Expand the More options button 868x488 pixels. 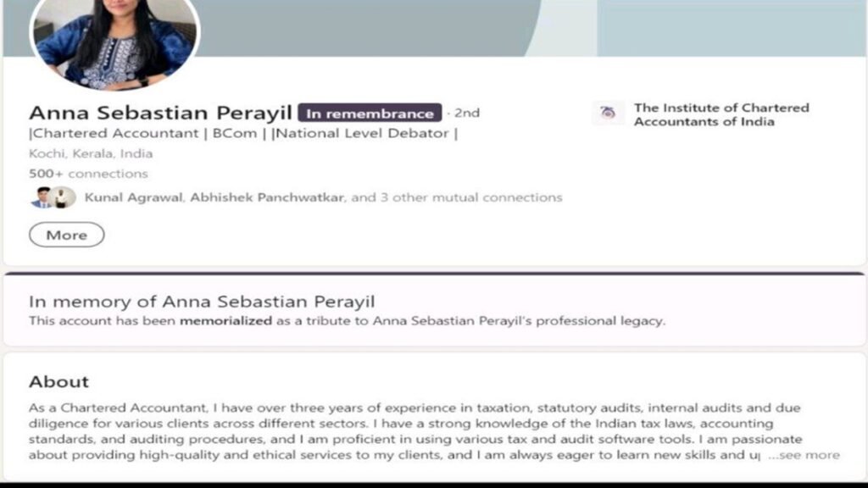(x=66, y=235)
